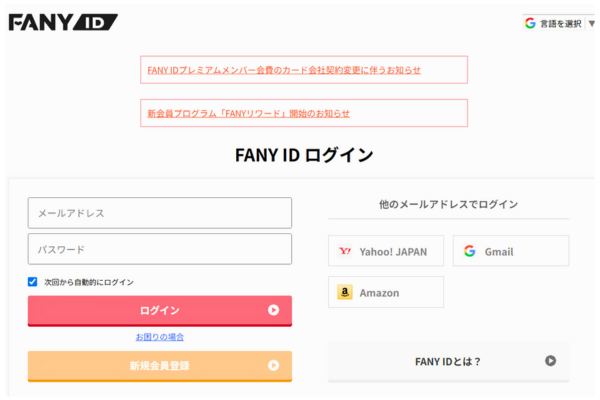Click the arrow icon beside FANY IDとは？
600x400 pixels.
coord(550,361)
